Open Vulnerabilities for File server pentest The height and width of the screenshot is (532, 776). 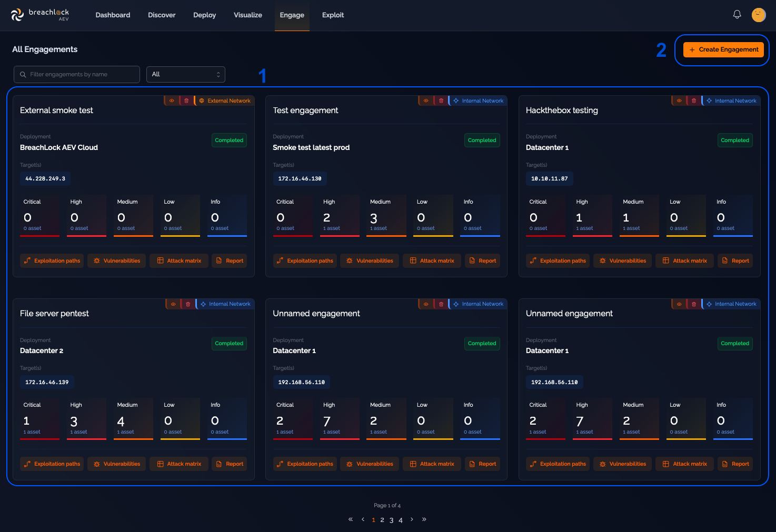coord(117,464)
